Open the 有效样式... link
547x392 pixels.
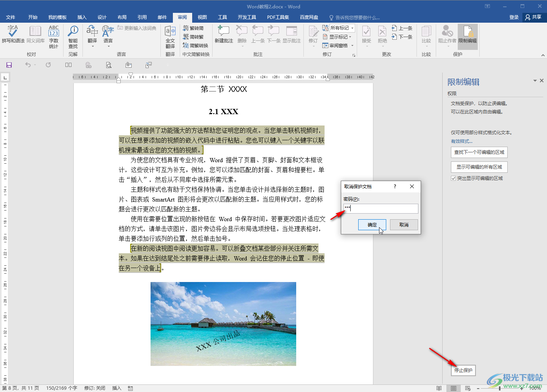[462, 141]
